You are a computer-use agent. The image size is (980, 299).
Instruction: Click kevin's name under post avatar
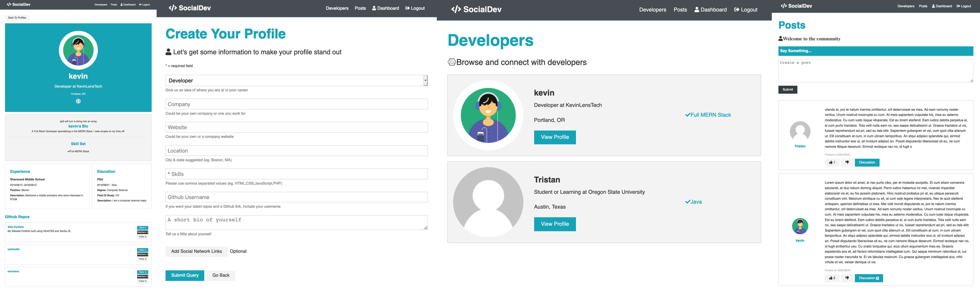pos(800,240)
